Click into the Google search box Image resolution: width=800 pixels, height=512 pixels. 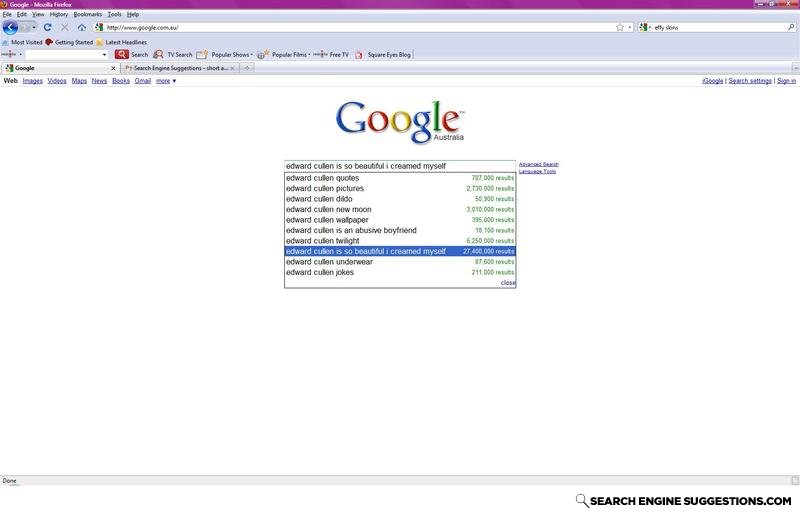[x=400, y=166]
